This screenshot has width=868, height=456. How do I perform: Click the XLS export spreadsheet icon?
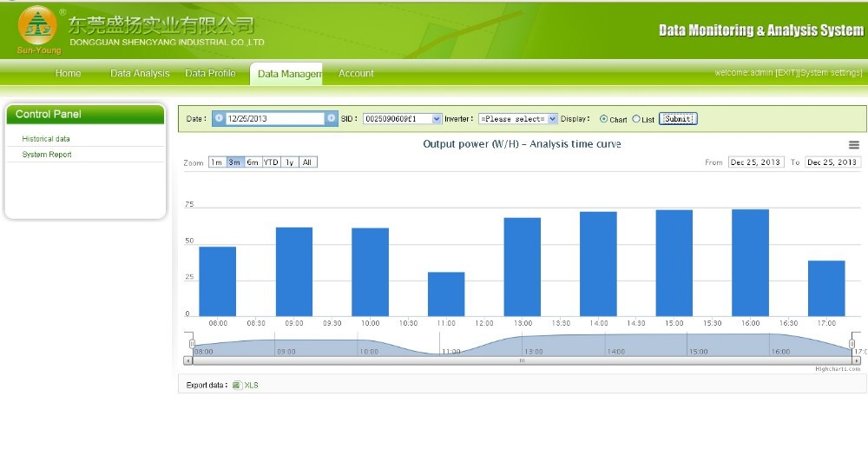coord(237,385)
